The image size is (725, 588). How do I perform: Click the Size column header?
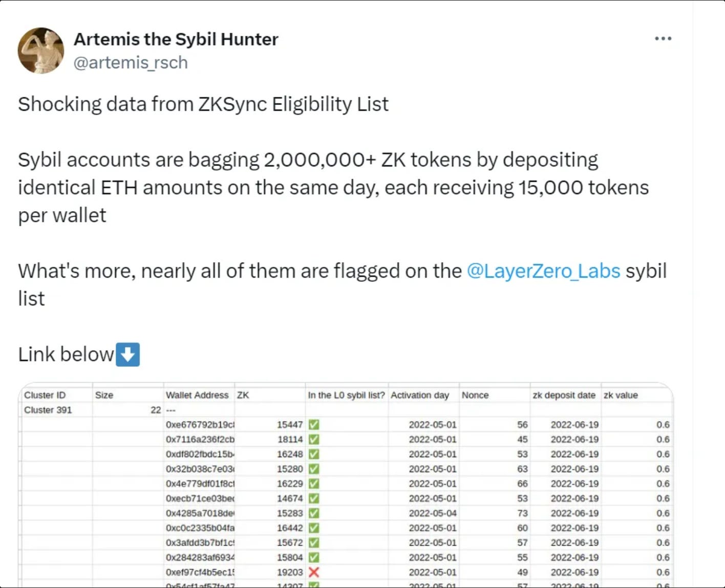pos(104,395)
